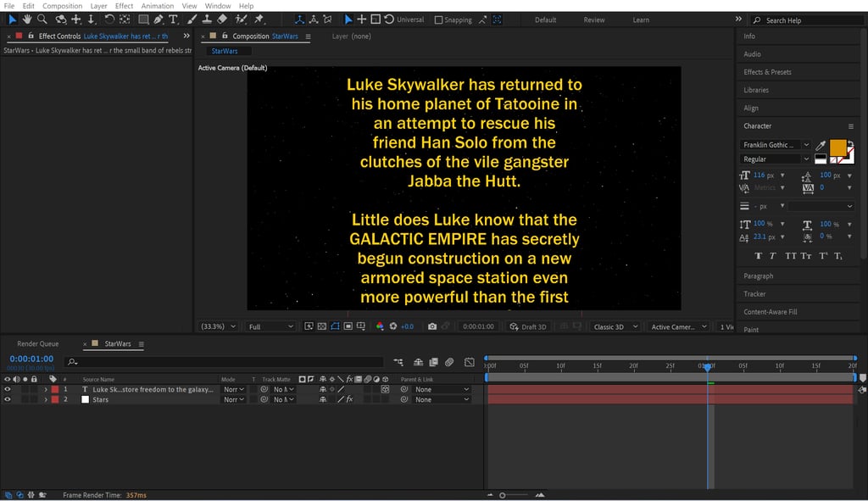This screenshot has width=868, height=501.
Task: Select the Horizontal Type tool
Action: [x=173, y=19]
